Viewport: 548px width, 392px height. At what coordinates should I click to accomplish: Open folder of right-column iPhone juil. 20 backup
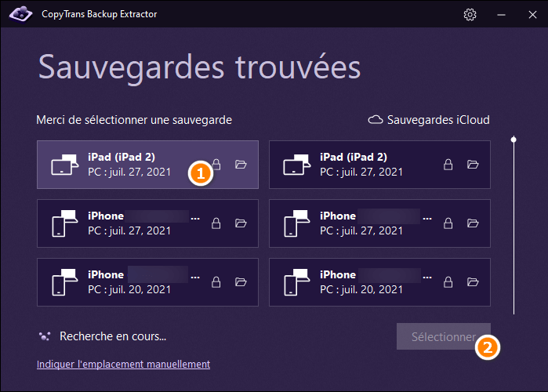pos(473,281)
